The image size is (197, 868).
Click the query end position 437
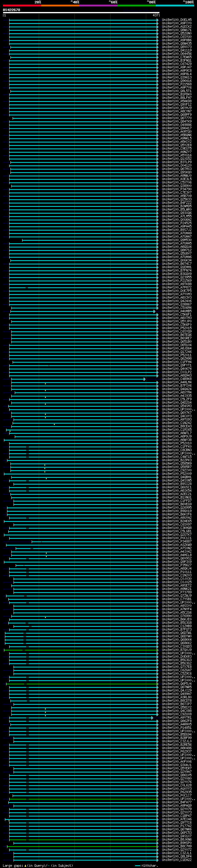pos(155,15)
